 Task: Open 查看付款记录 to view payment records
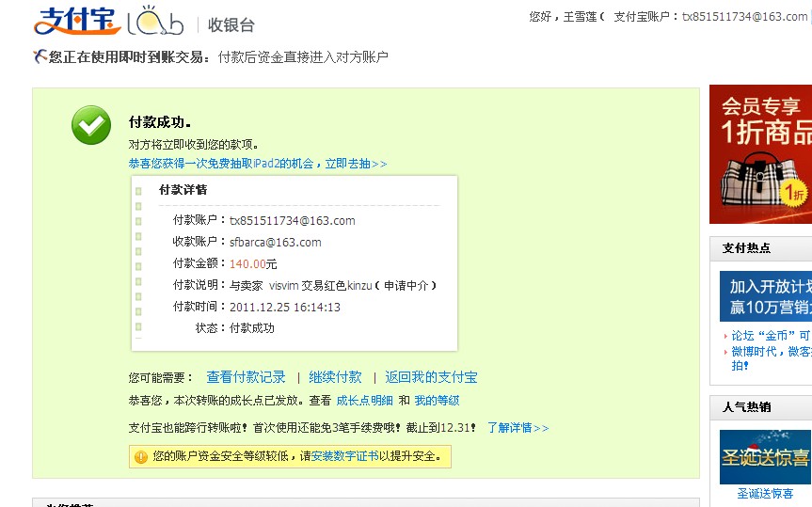tap(246, 377)
